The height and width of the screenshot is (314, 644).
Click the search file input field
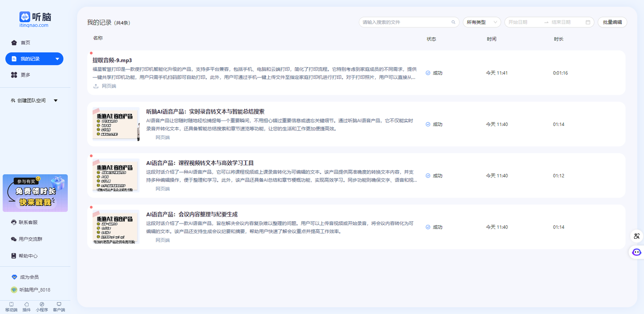(409, 22)
